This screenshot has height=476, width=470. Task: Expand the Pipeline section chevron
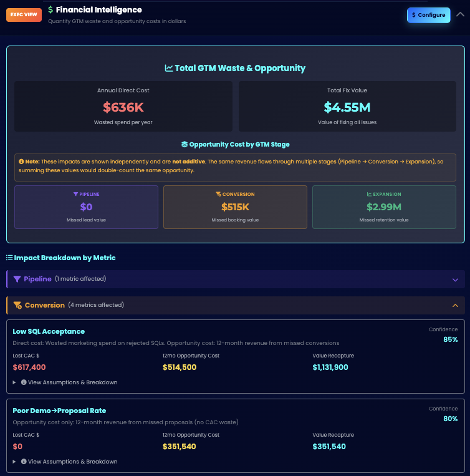(x=455, y=279)
